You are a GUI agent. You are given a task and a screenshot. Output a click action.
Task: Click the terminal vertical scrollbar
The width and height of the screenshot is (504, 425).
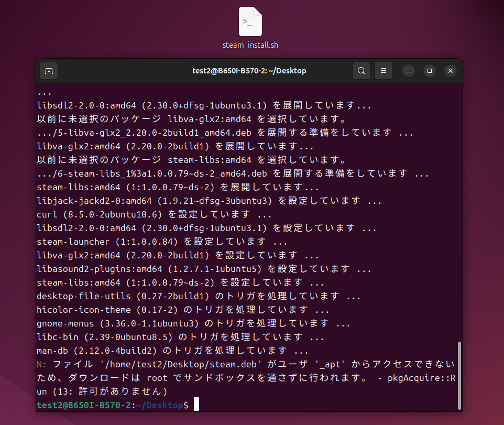[459, 376]
